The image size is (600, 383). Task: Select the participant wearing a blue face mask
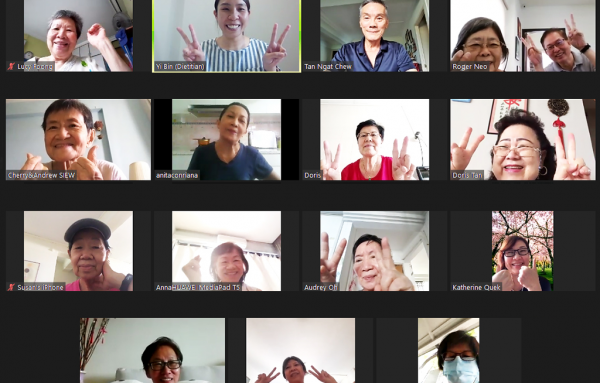(448, 350)
